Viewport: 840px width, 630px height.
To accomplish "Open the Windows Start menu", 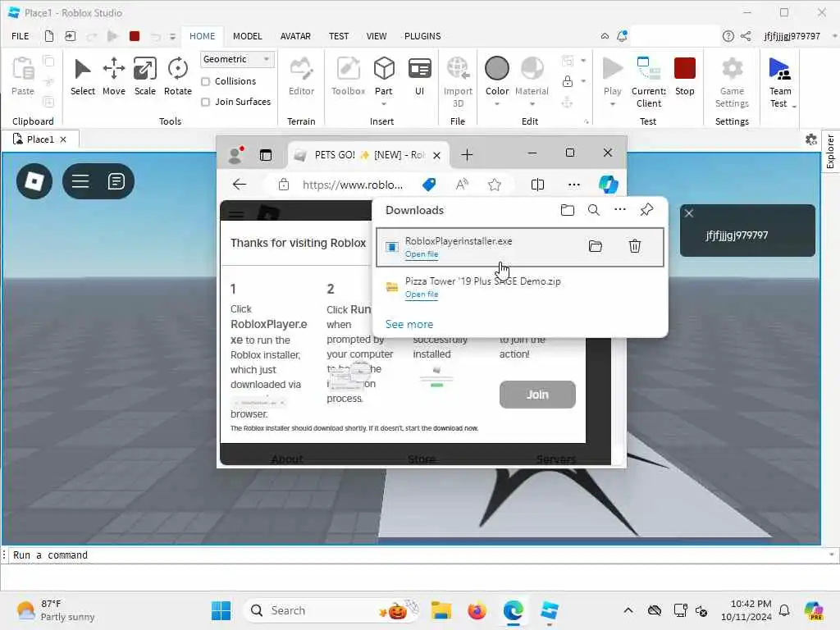I will (221, 610).
